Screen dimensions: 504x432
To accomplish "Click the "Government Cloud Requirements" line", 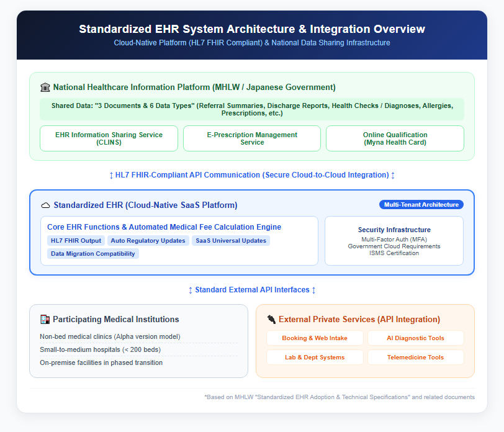I will pos(394,246).
